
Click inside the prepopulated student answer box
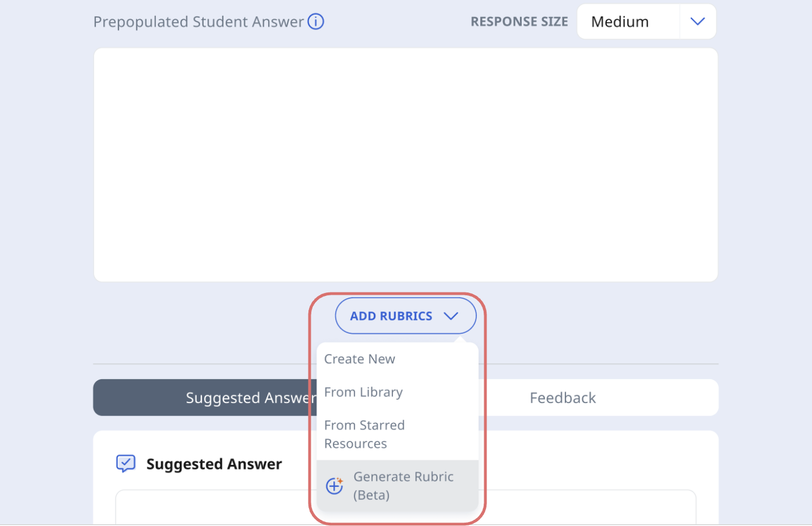[405, 164]
